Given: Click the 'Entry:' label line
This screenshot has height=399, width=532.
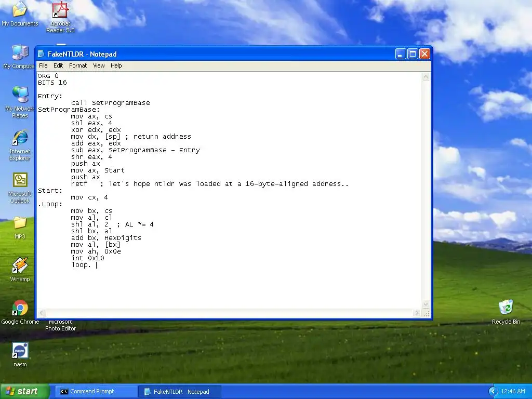Looking at the screenshot, I should (x=50, y=96).
